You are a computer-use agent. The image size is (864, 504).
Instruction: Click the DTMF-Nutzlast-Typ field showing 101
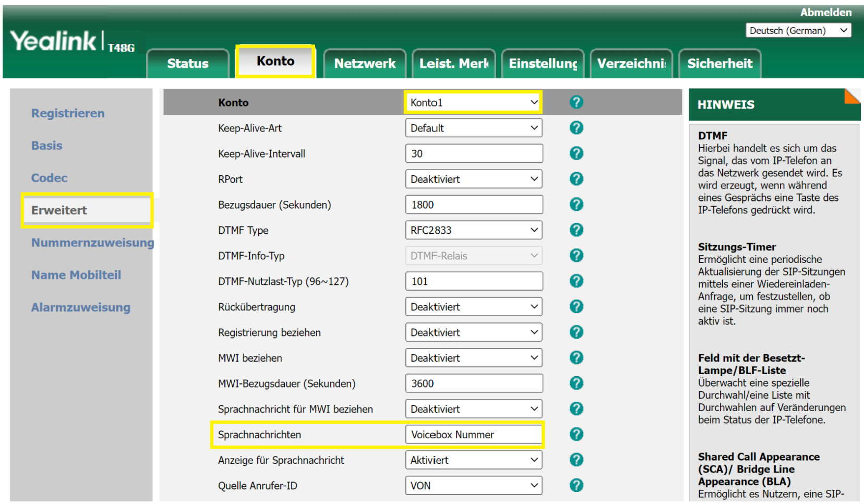point(474,281)
